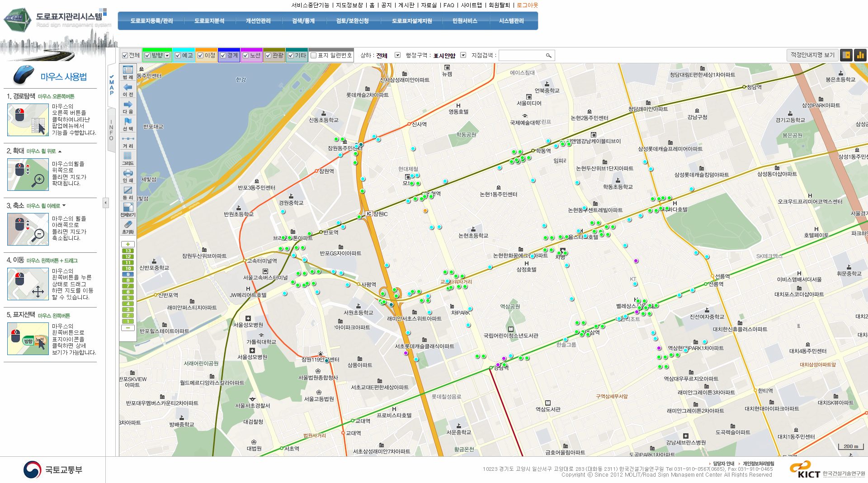The height and width of the screenshot is (483, 868).
Task: Toggle the 그리드 grid tool
Action: 128,158
